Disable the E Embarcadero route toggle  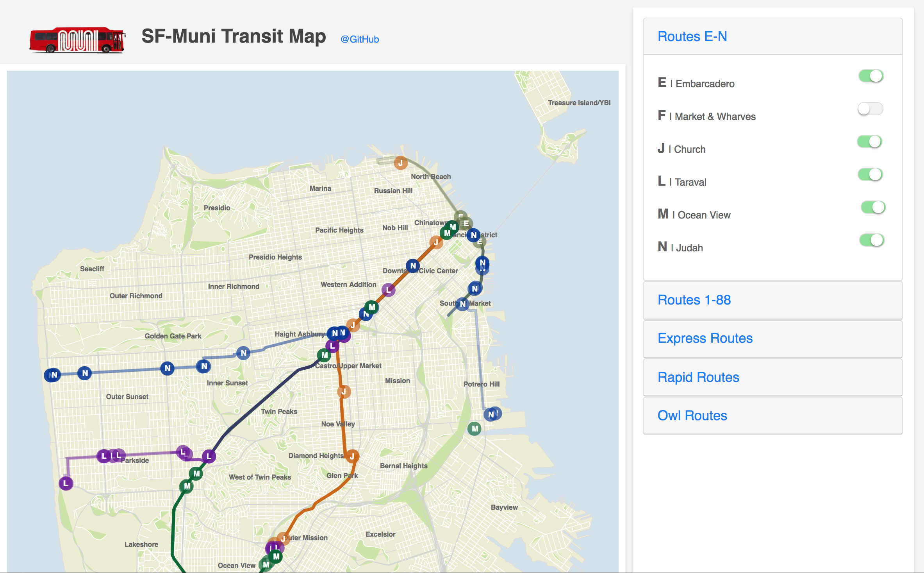pyautogui.click(x=870, y=76)
